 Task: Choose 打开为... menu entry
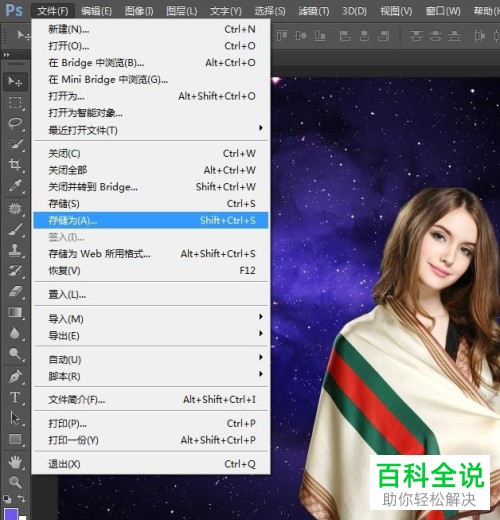tap(151, 96)
